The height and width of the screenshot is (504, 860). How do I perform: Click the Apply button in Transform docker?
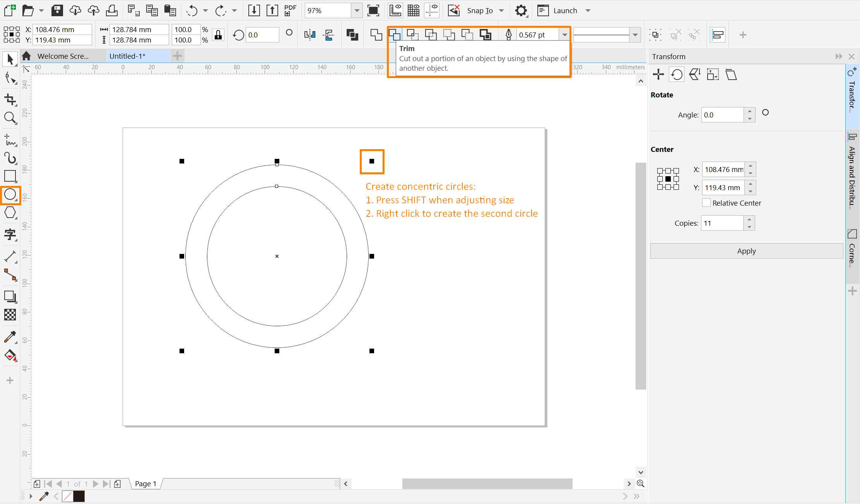pyautogui.click(x=746, y=250)
